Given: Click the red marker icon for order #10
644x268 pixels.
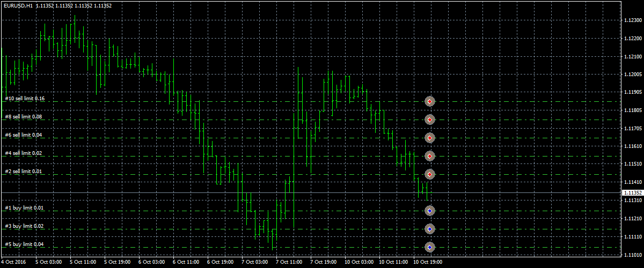Looking at the screenshot, I should click(x=429, y=101).
